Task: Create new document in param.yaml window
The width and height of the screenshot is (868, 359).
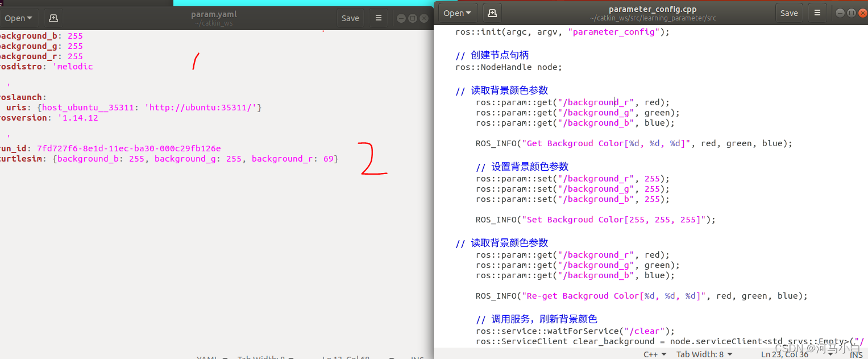Action: click(53, 18)
